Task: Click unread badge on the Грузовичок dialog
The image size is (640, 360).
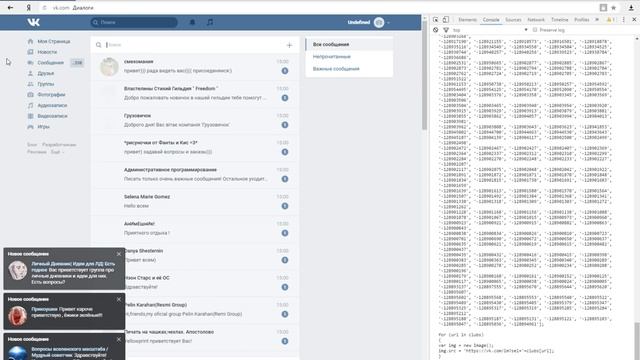Action: click(x=285, y=125)
